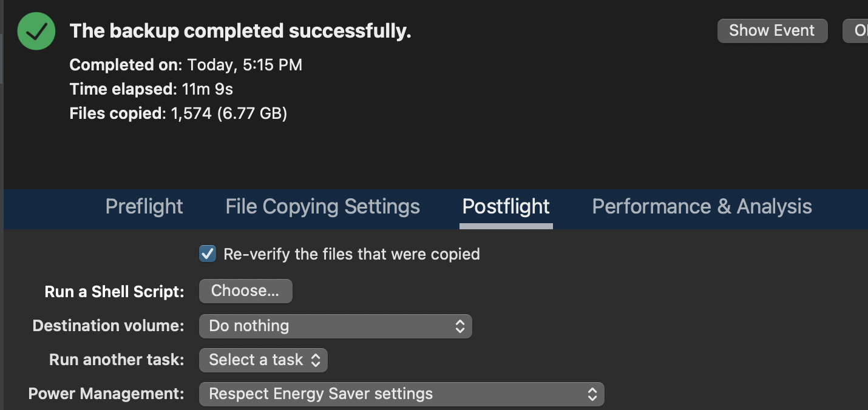
Task: Select the Postflight tab
Action: pyautogui.click(x=506, y=207)
